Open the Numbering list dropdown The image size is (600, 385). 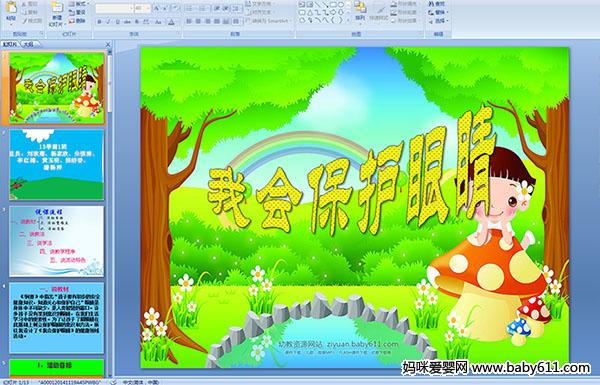coord(203,8)
